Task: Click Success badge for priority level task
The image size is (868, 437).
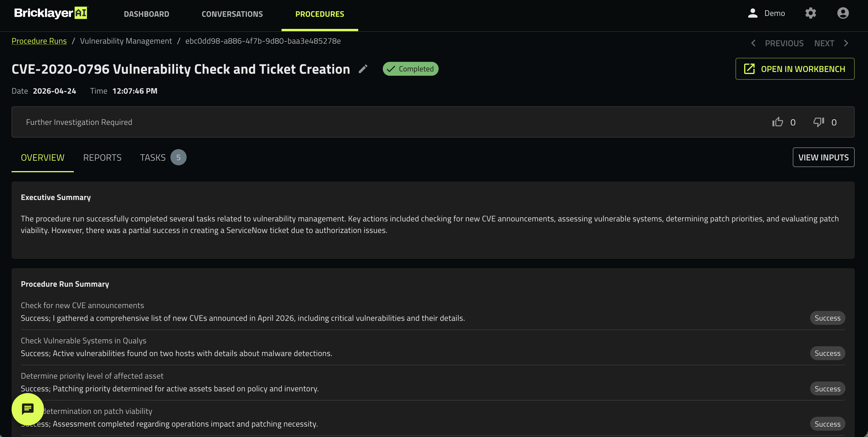Action: coord(827,388)
